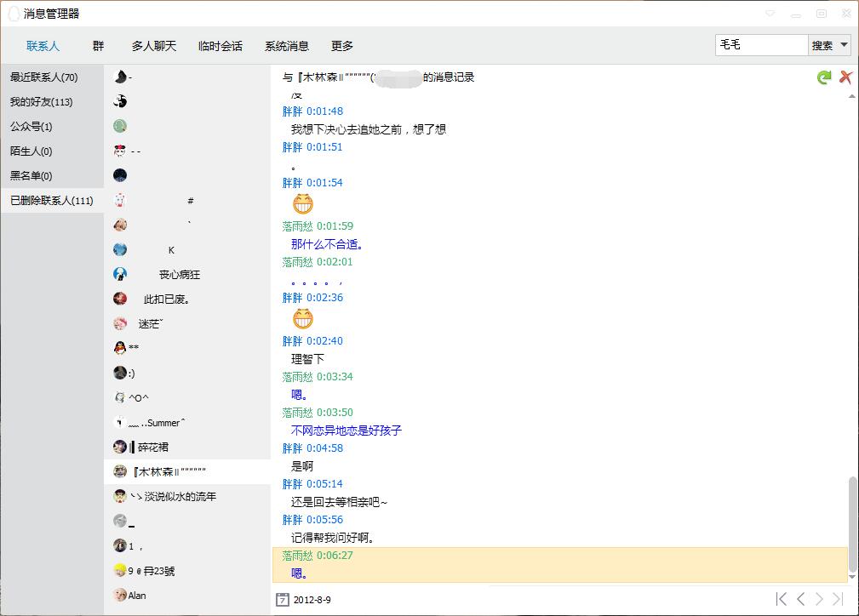
Task: Select the contact avatar next to 丧心病狂
Action: 120,274
